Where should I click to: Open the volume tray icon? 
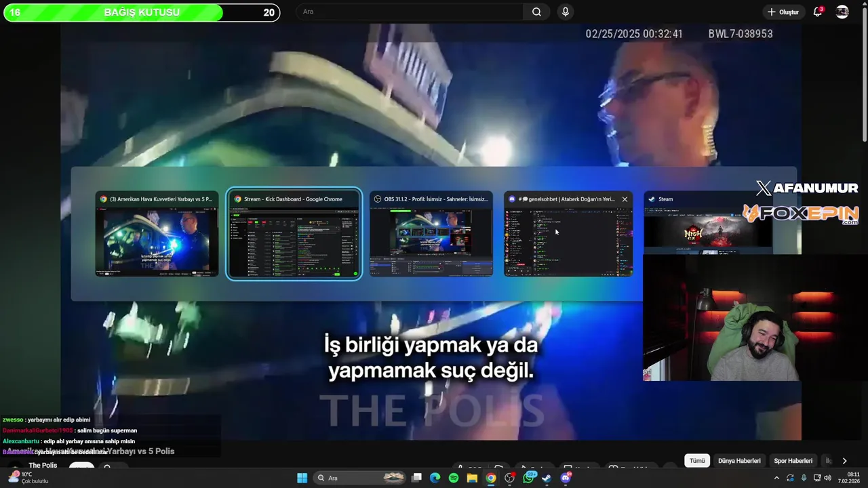coord(827,478)
